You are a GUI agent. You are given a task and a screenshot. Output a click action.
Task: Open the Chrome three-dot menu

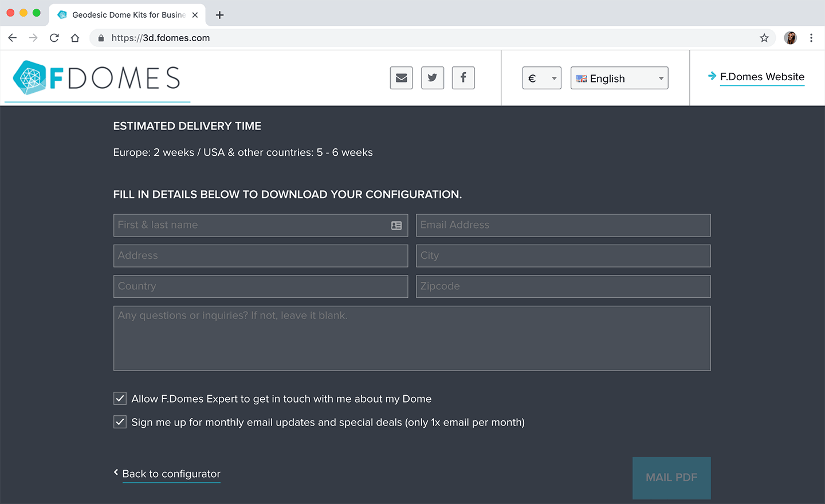coord(811,38)
